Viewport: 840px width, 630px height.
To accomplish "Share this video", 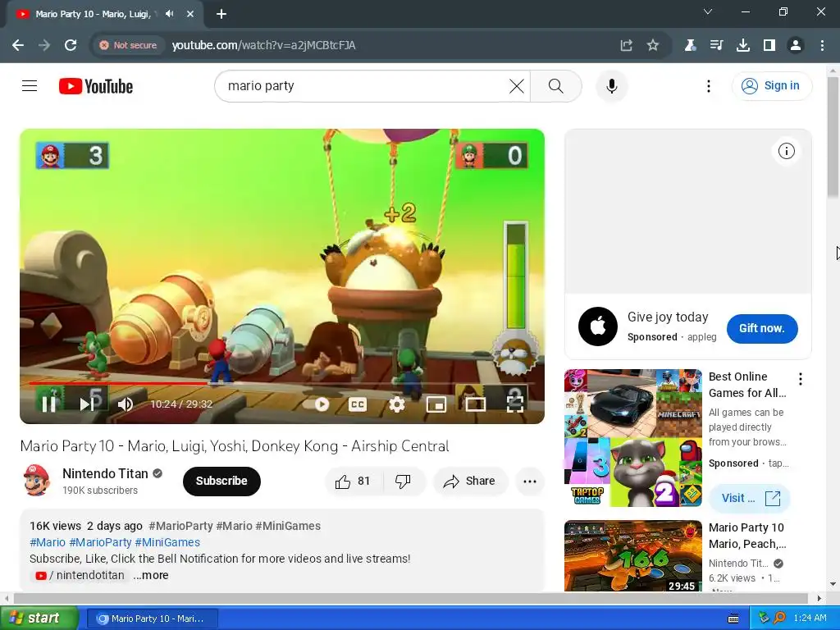I will click(470, 481).
